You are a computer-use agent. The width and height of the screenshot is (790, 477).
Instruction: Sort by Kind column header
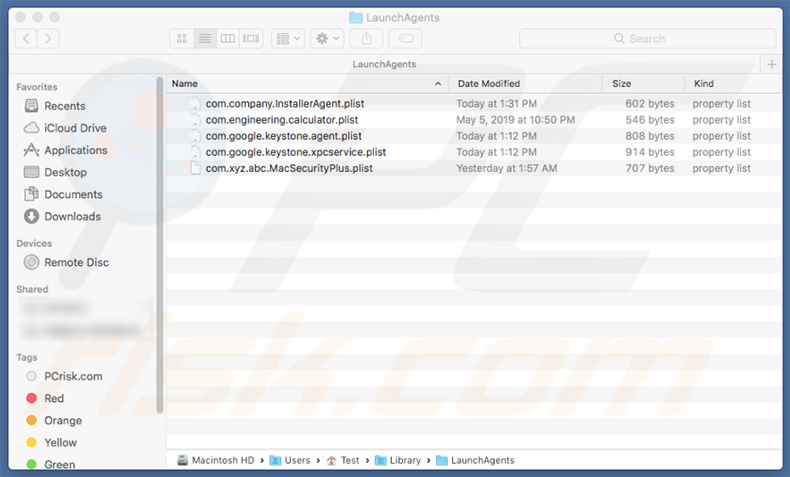(x=703, y=84)
